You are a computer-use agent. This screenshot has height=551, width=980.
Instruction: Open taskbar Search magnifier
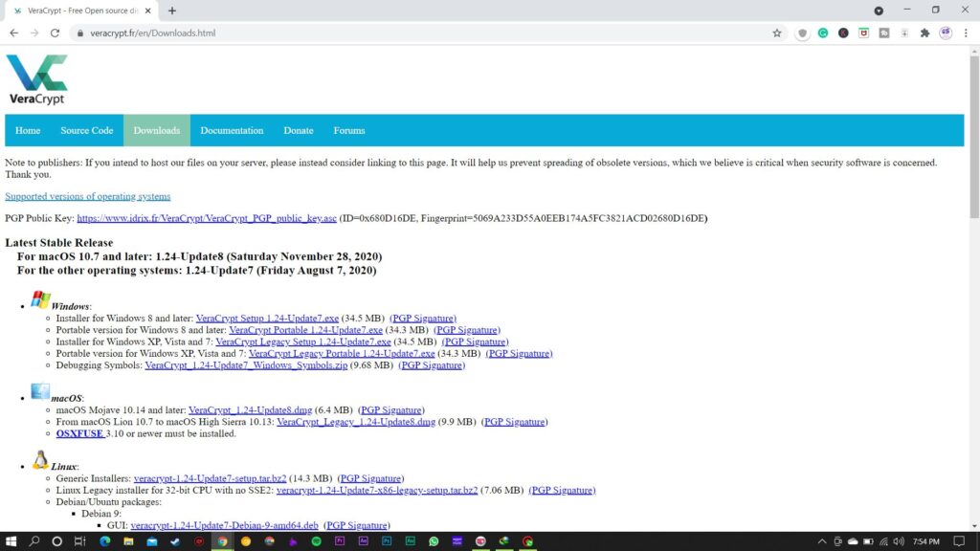pos(34,541)
